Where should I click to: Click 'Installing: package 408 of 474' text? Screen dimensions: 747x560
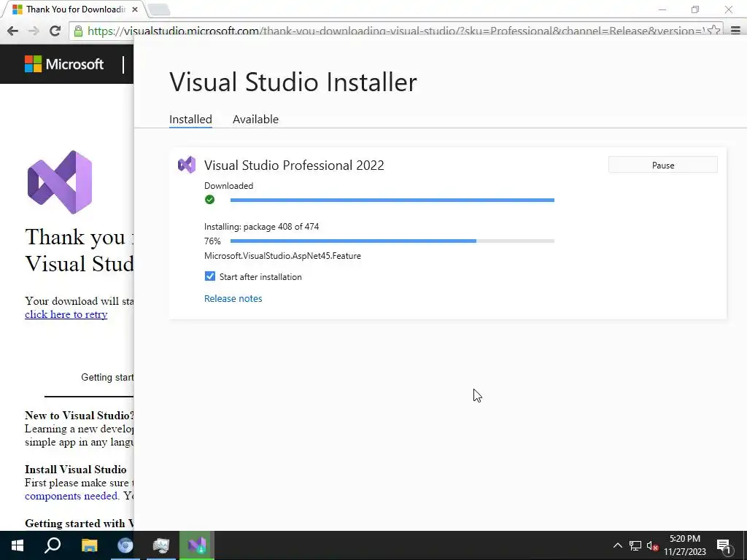(x=262, y=227)
